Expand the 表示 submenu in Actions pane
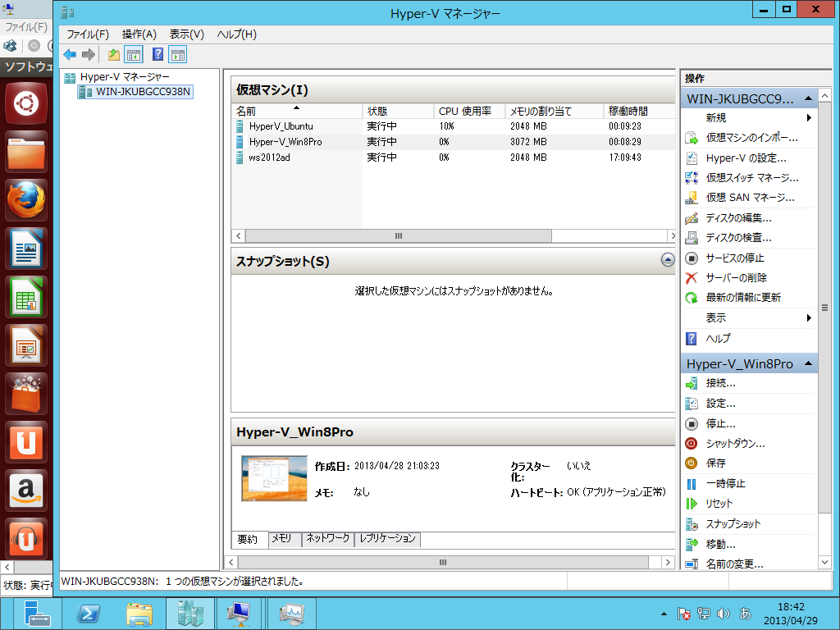Screen dimensions: 840x630 click(x=808, y=317)
